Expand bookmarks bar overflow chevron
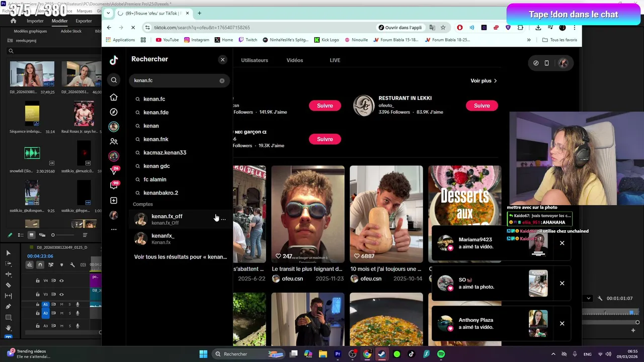This screenshot has width=644, height=362. click(x=528, y=40)
